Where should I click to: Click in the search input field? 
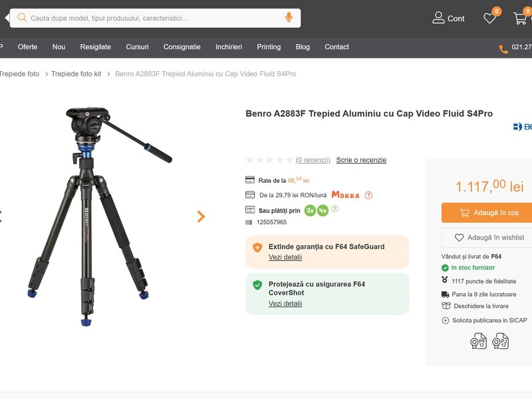point(155,18)
